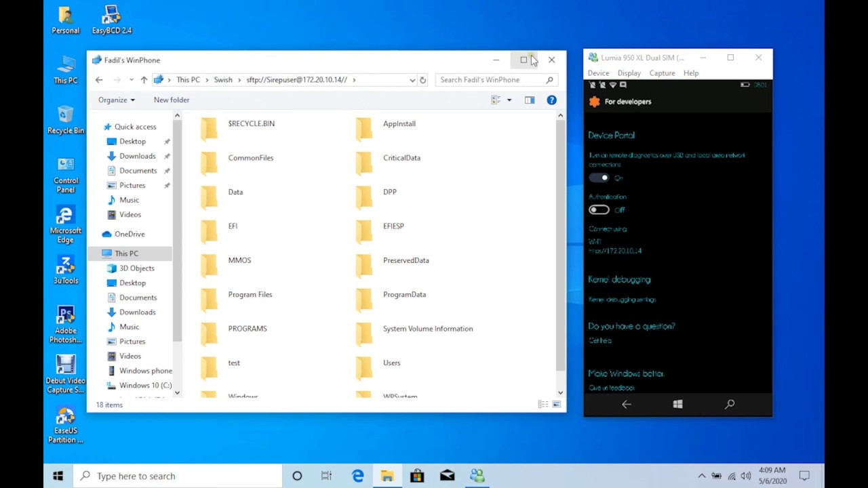Open Kernel debugging settings link on phone

coord(622,300)
